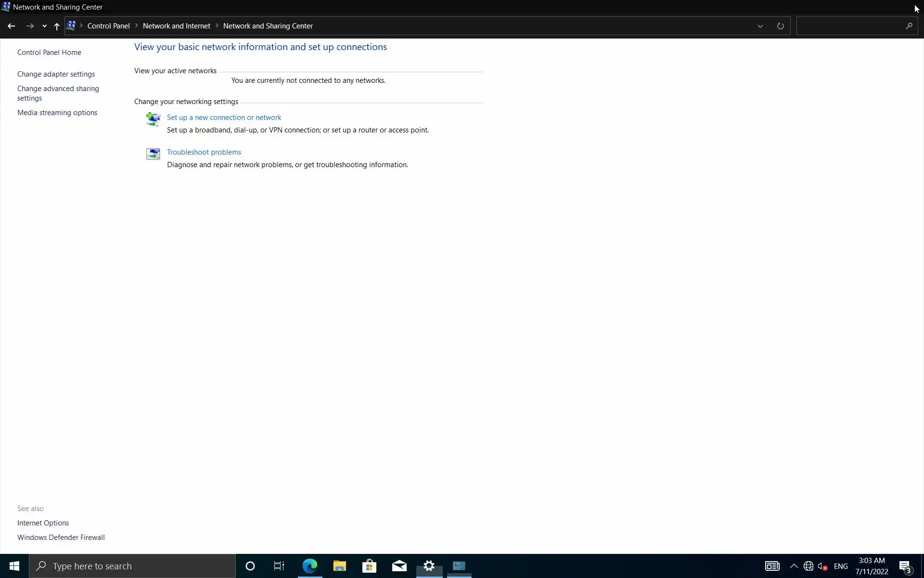Click the Control Panel search field
This screenshot has height=578, width=924.
coord(849,26)
